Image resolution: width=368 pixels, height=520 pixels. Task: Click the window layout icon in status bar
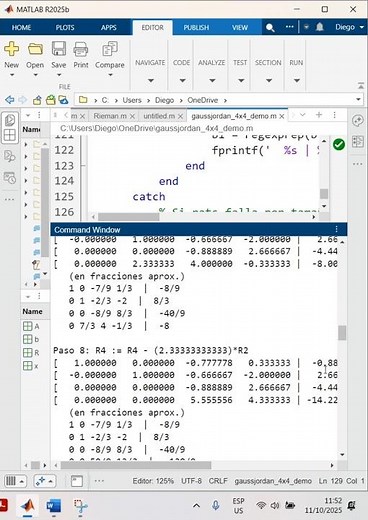pyautogui.click(x=77, y=481)
